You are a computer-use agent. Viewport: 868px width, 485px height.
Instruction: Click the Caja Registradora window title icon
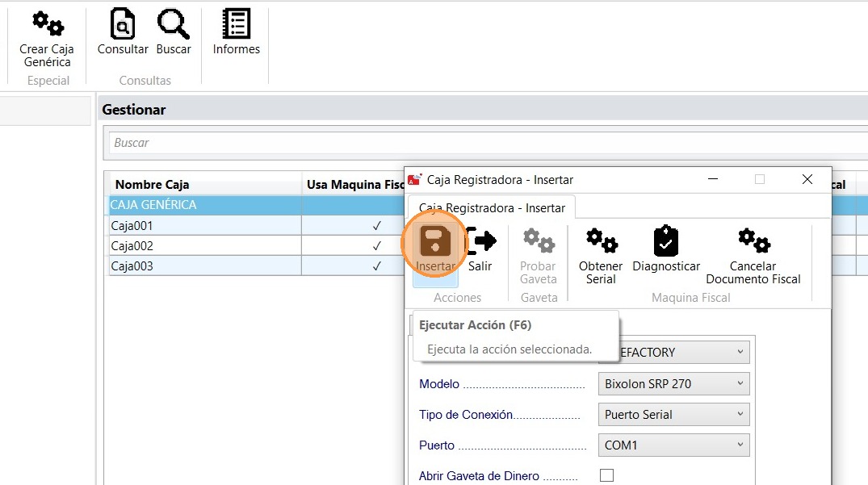415,180
